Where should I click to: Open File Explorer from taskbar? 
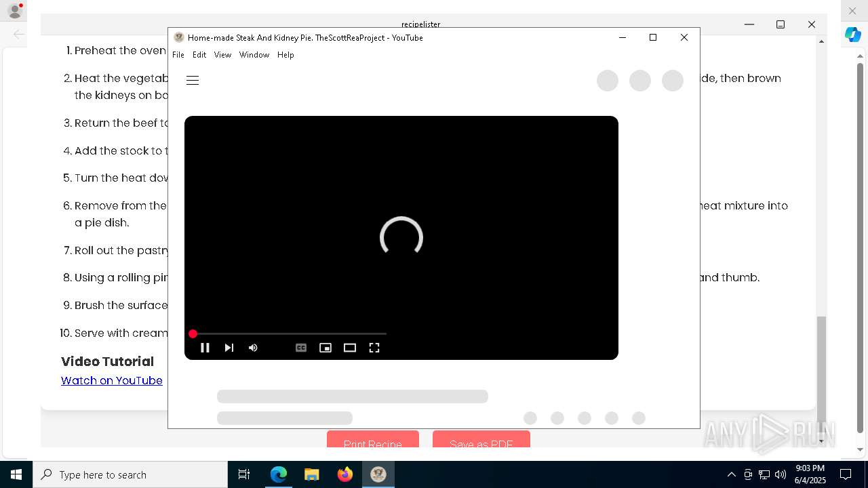(311, 474)
